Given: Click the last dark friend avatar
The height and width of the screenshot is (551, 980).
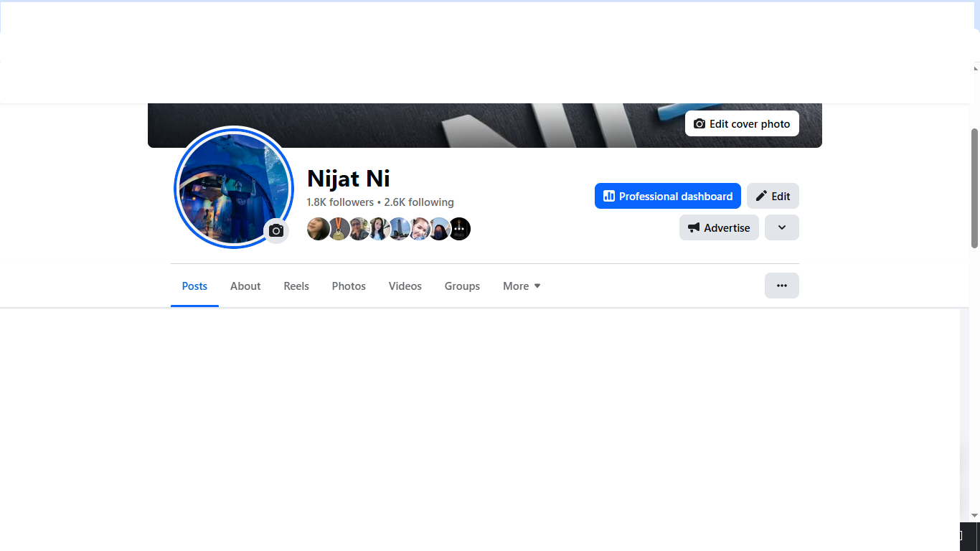Looking at the screenshot, I should (x=460, y=229).
